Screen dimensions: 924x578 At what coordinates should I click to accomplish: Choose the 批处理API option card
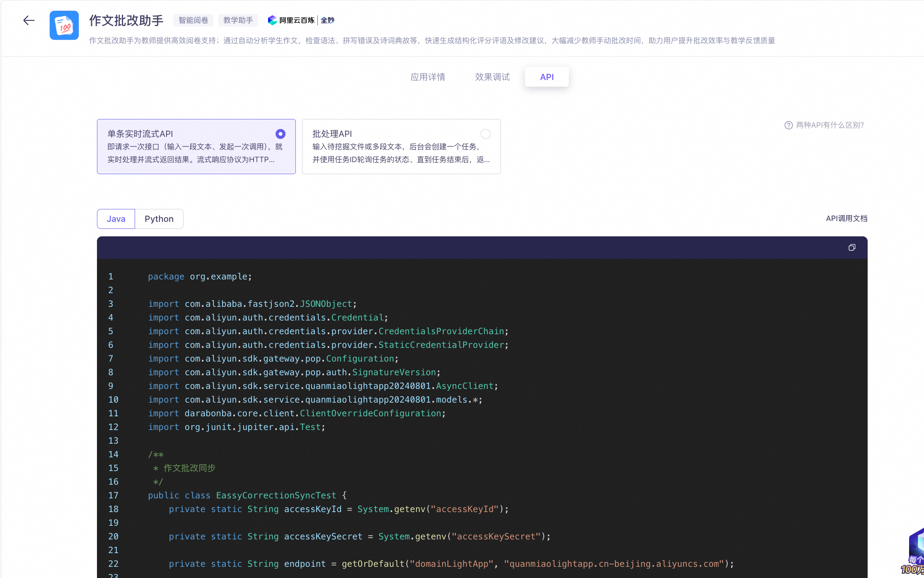click(x=401, y=147)
